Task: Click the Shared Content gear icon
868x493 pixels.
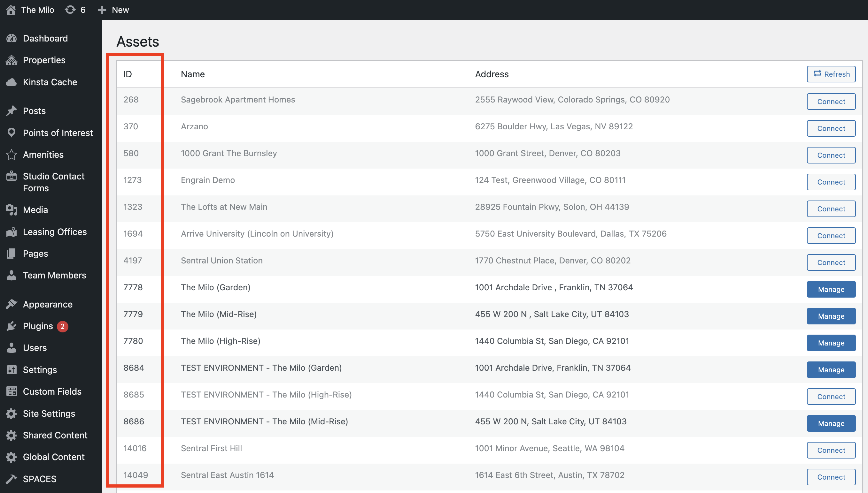Action: 12,435
